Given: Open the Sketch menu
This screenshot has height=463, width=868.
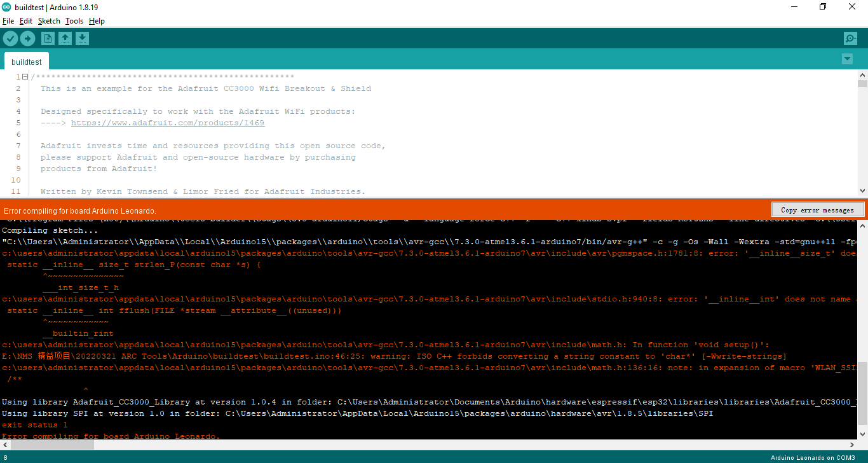Looking at the screenshot, I should [49, 21].
